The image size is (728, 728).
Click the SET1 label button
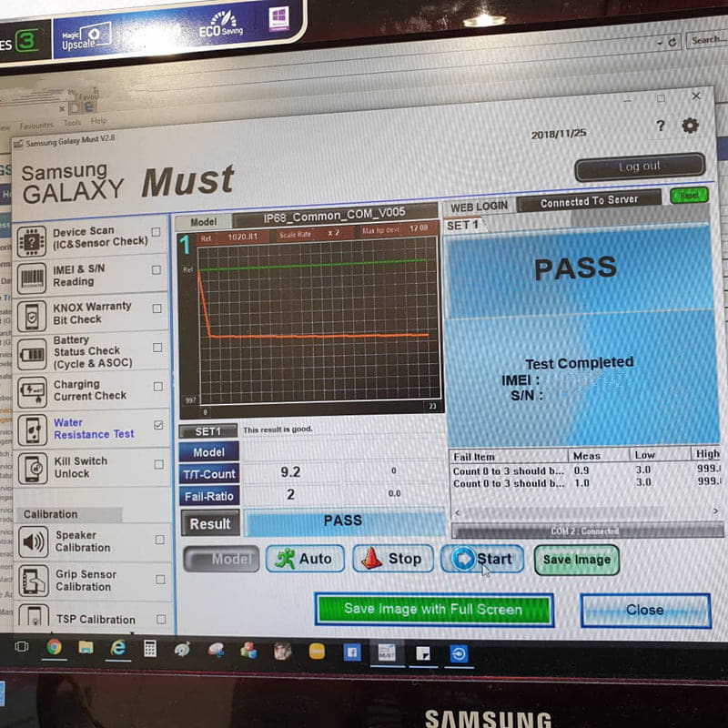click(208, 431)
